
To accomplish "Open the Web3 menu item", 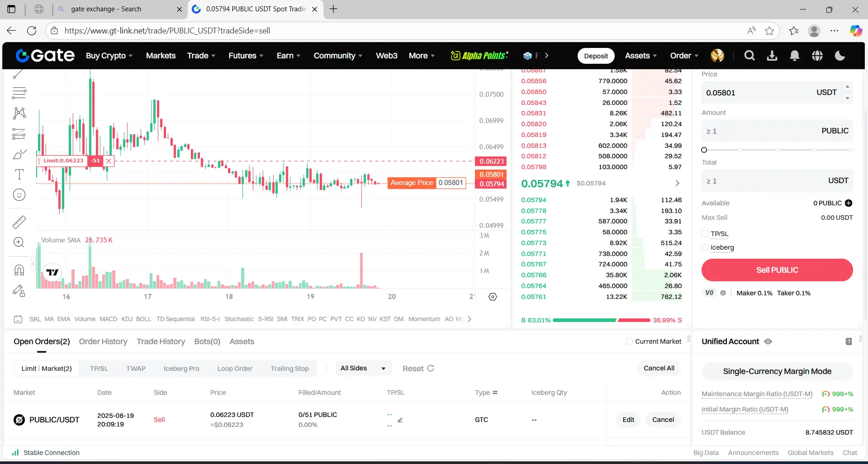I will coord(387,56).
